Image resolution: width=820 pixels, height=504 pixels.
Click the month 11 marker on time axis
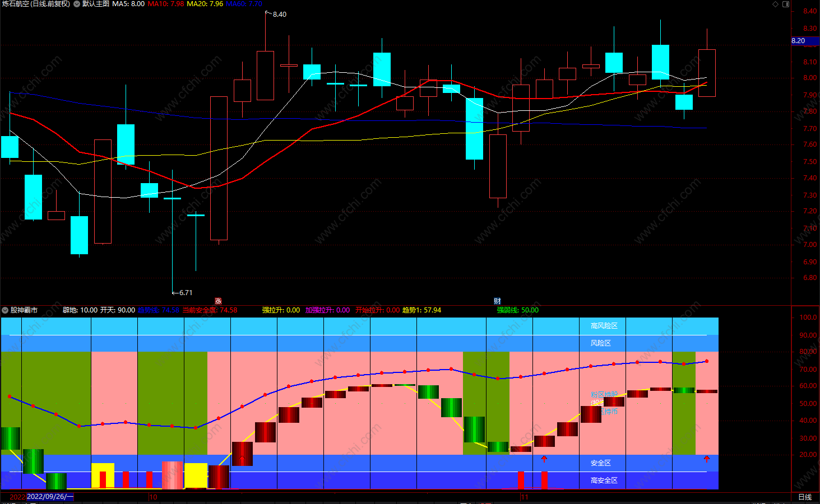coord(525,497)
